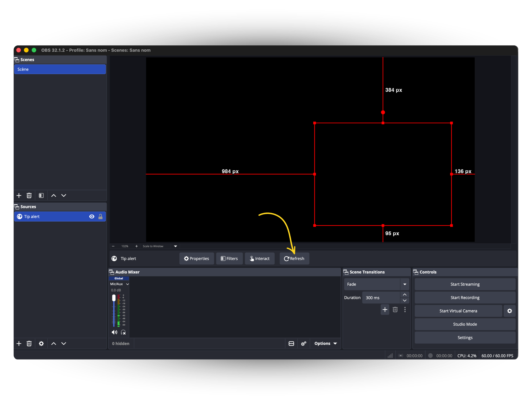Remove scene transition trash icon
Screen dimensions: 532x405
[x=395, y=310]
